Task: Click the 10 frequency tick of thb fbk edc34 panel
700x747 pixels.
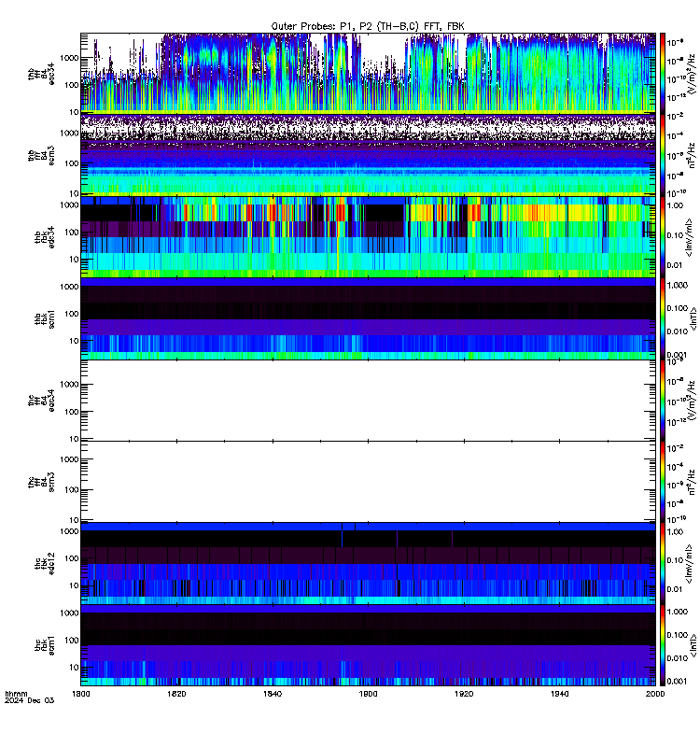Action: pyautogui.click(x=75, y=260)
